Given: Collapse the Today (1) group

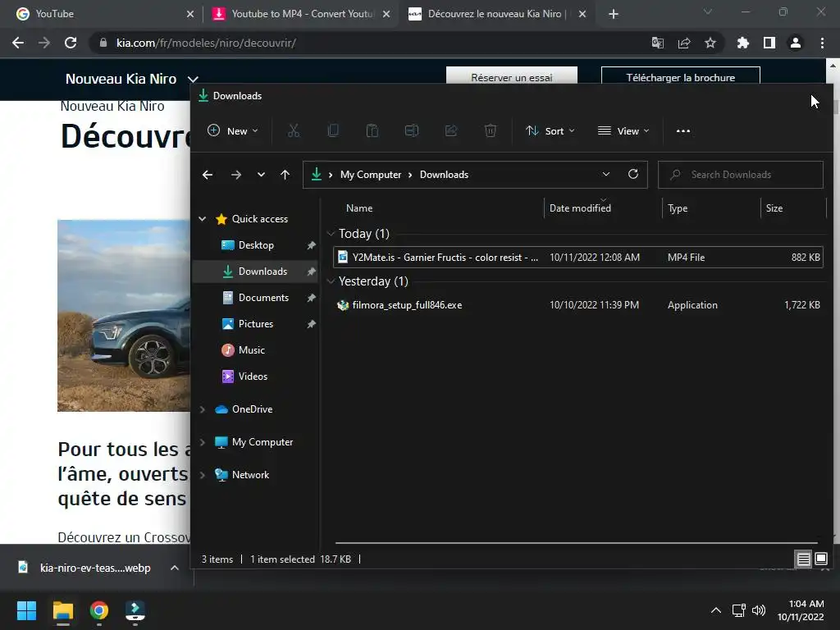Looking at the screenshot, I should [331, 234].
